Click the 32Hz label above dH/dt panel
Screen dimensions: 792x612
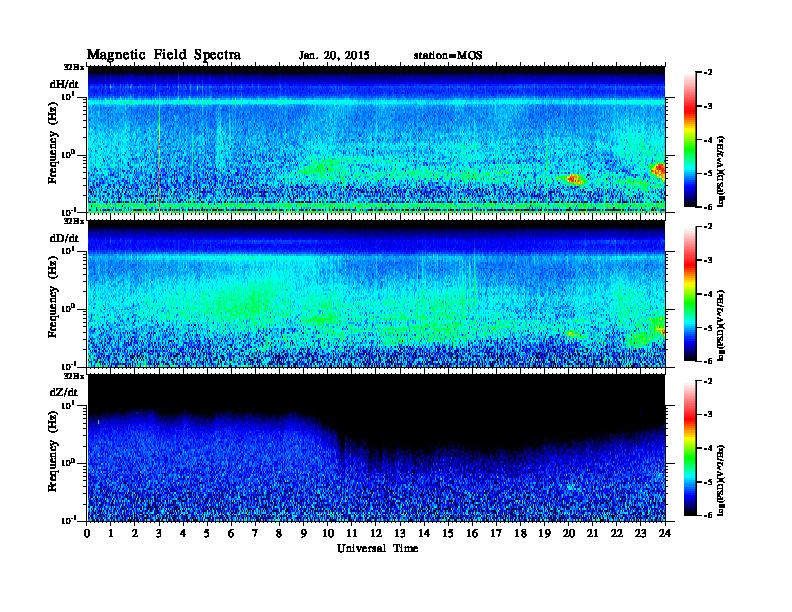click(x=74, y=67)
